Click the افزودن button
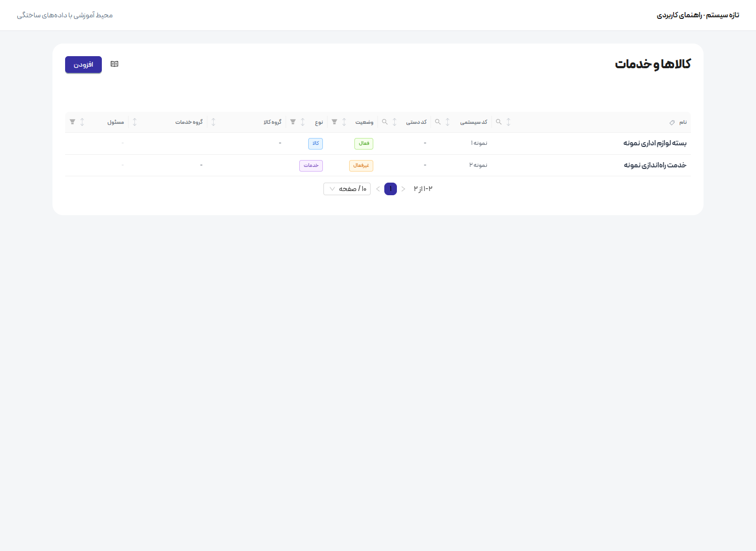 click(x=83, y=65)
